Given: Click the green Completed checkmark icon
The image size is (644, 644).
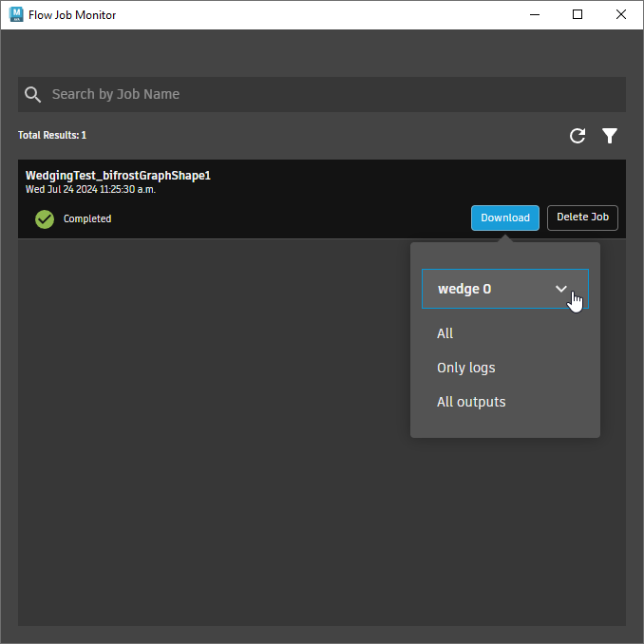Looking at the screenshot, I should [45, 218].
